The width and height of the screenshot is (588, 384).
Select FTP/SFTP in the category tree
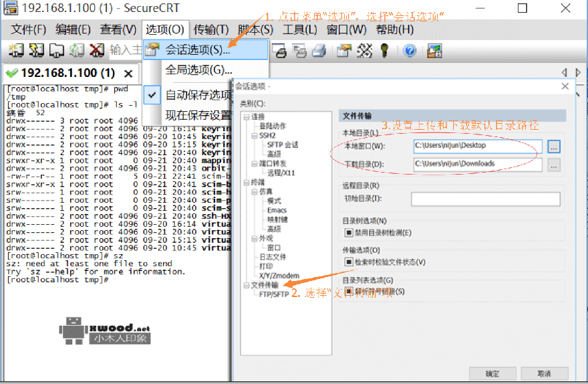pos(274,294)
